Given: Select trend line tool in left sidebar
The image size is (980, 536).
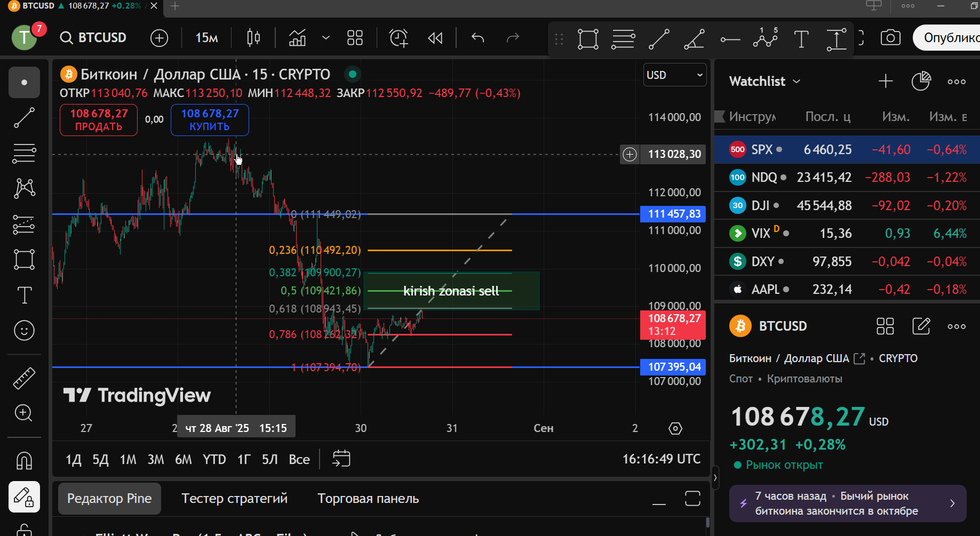Looking at the screenshot, I should (24, 117).
